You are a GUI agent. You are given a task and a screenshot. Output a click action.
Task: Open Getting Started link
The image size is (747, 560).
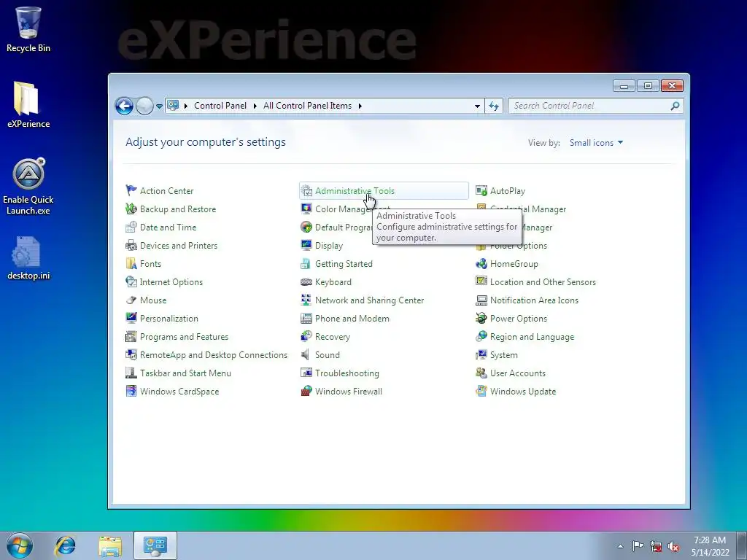click(x=344, y=263)
